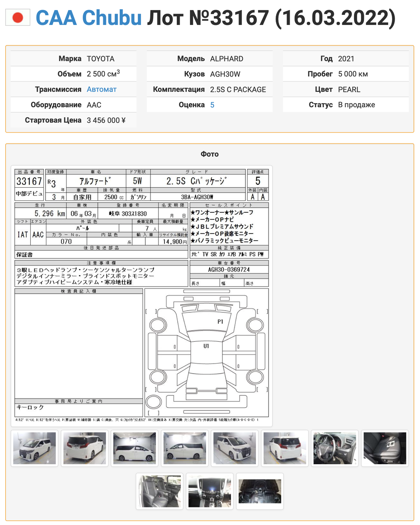Open front-left corner photo of white Alphard
Screen dimensions: 420x525
[x=35, y=448]
